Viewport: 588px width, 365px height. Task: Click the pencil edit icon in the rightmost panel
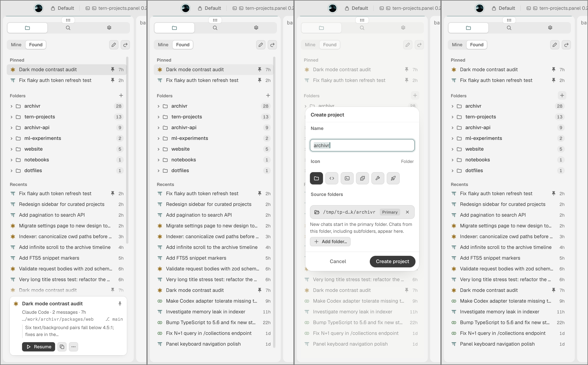coord(555,45)
